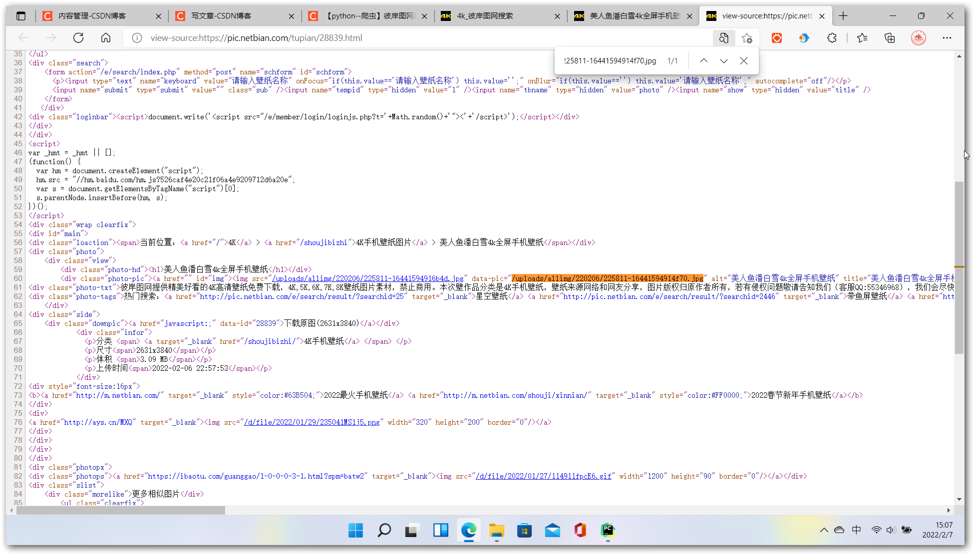Open the blue-orange swirl extension icon
Screen dimensions: 980x555
[804, 38]
